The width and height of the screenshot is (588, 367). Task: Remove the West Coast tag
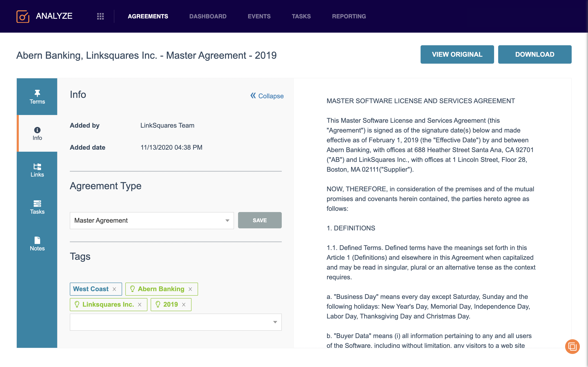pyautogui.click(x=115, y=289)
